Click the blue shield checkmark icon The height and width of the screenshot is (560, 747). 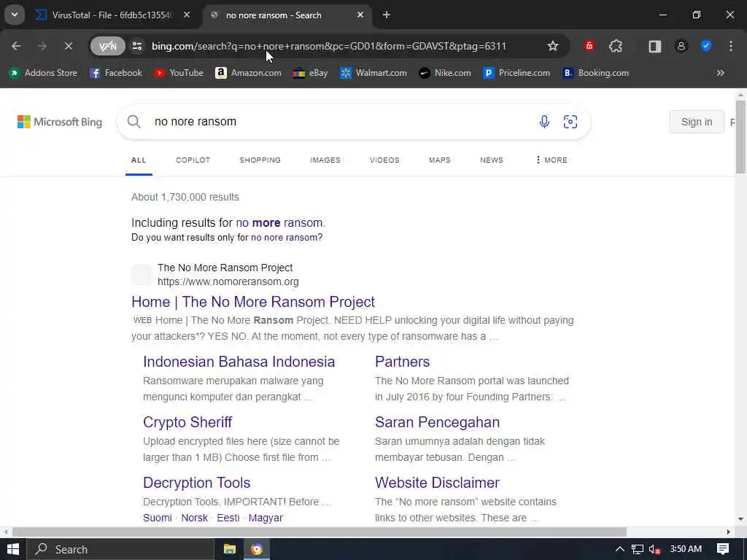point(706,46)
